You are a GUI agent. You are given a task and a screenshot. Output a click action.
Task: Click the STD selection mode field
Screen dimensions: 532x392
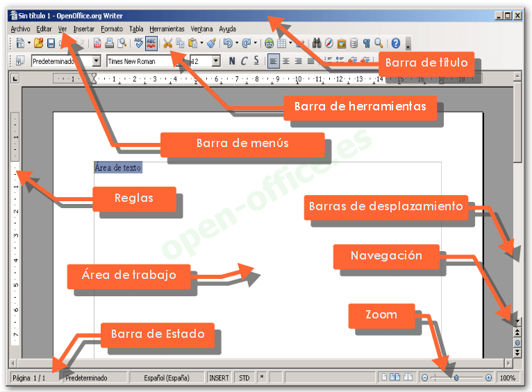(x=244, y=377)
